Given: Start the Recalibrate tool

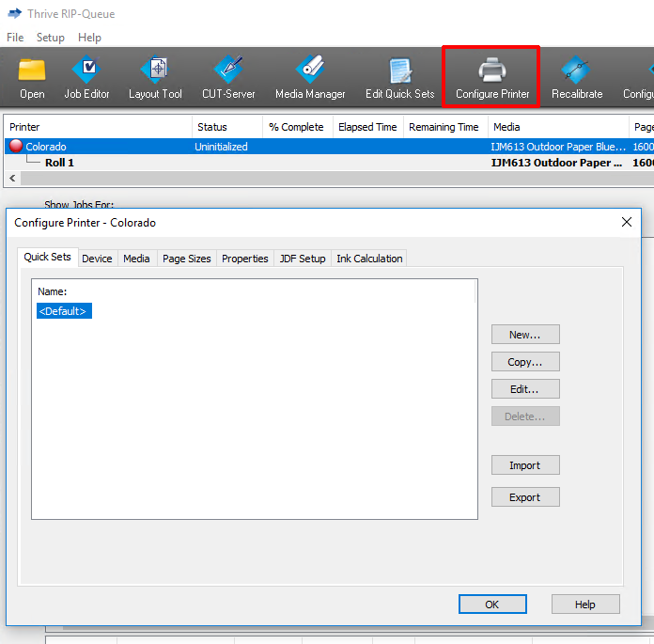Looking at the screenshot, I should coord(576,77).
